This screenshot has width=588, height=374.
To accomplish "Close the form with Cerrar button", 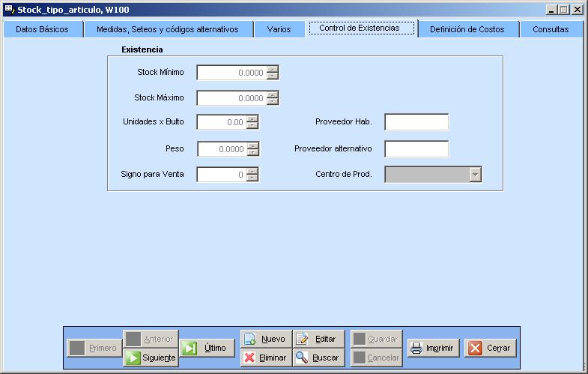I will point(491,348).
